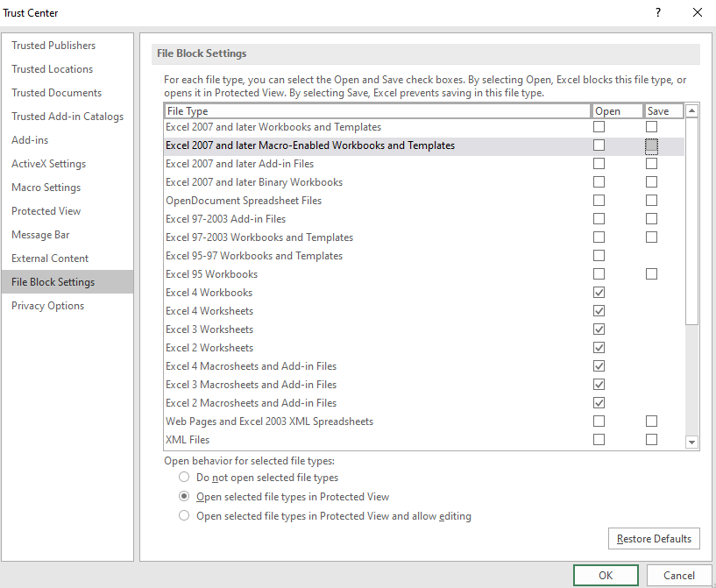Click the Save column header
716x588 pixels.
[x=663, y=111]
